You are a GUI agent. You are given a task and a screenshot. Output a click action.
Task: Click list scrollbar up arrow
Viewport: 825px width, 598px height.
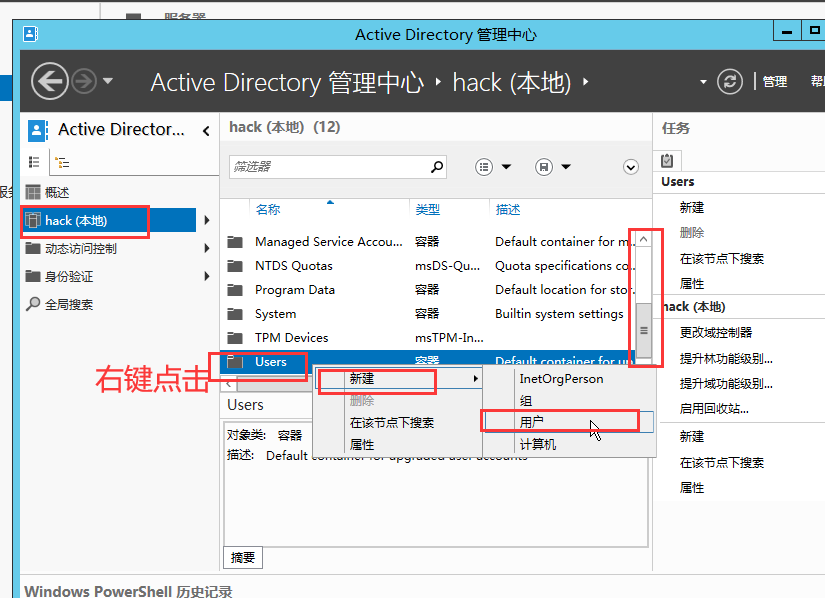click(x=643, y=240)
